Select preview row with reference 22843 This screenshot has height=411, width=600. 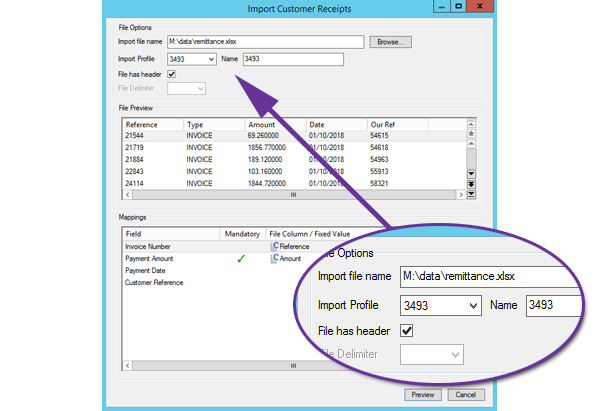[293, 171]
